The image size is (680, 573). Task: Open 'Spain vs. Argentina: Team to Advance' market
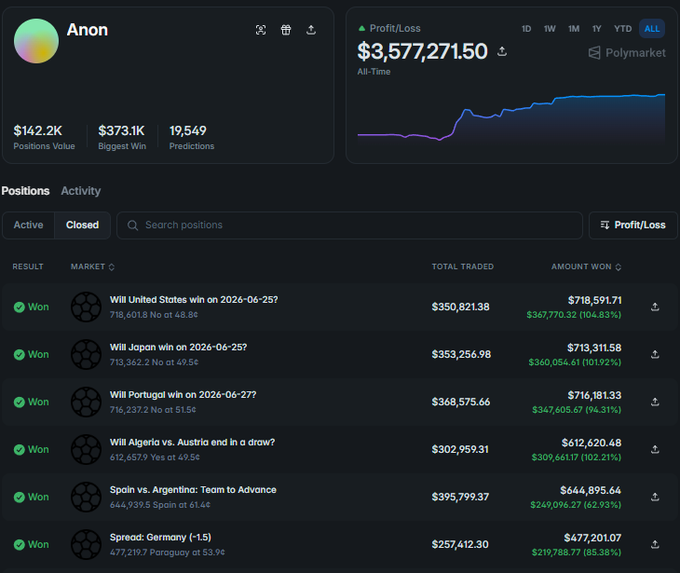193,490
